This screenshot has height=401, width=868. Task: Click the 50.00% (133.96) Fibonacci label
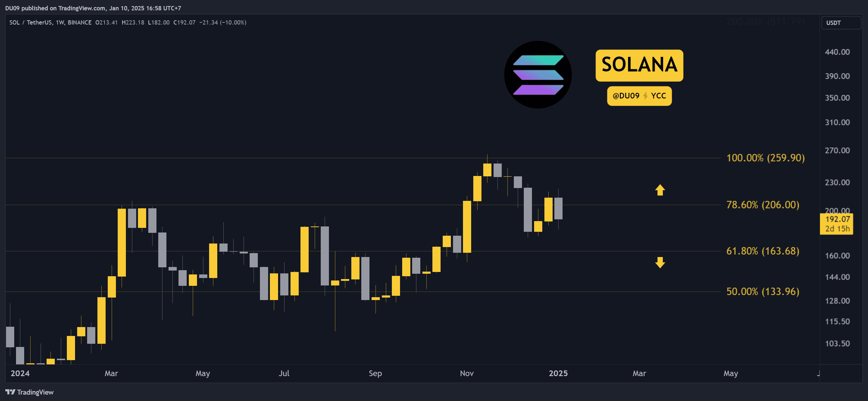pos(763,292)
